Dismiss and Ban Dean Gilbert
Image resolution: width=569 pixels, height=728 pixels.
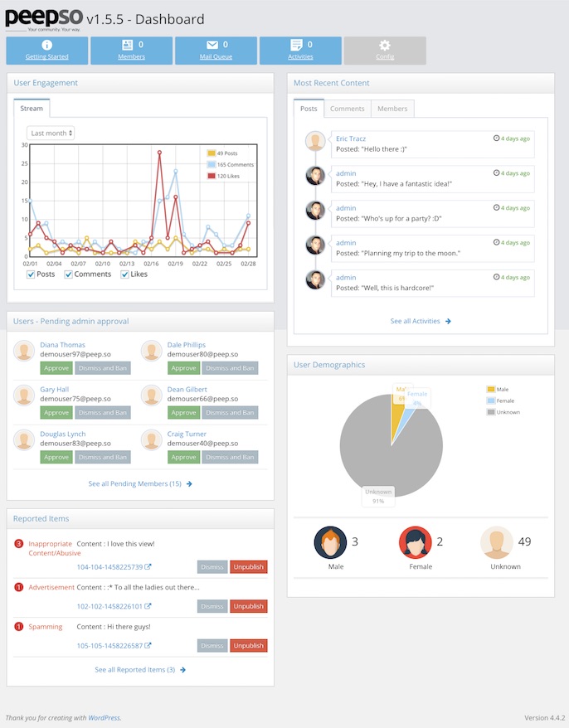[x=230, y=413]
